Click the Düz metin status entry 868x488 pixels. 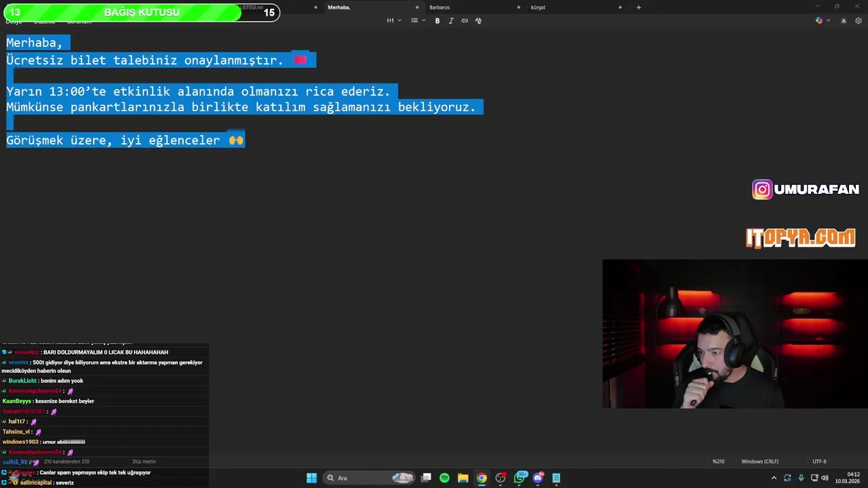pos(144,462)
